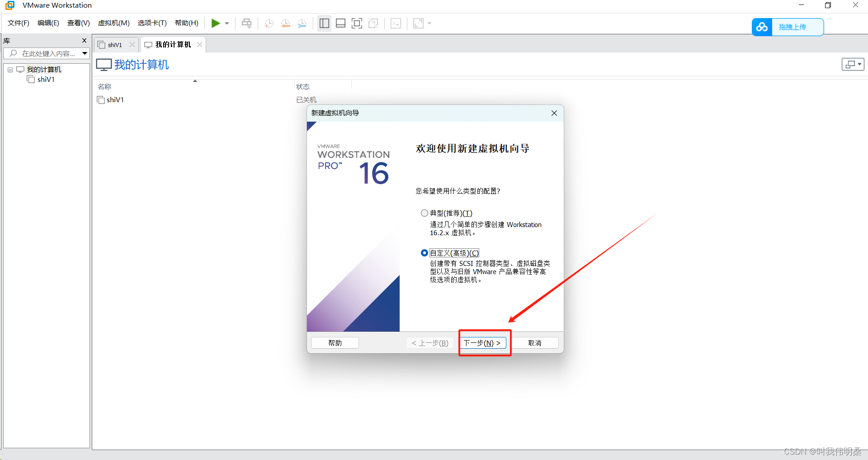Toggle the thumbnail bar view icon
868x460 pixels.
[341, 23]
